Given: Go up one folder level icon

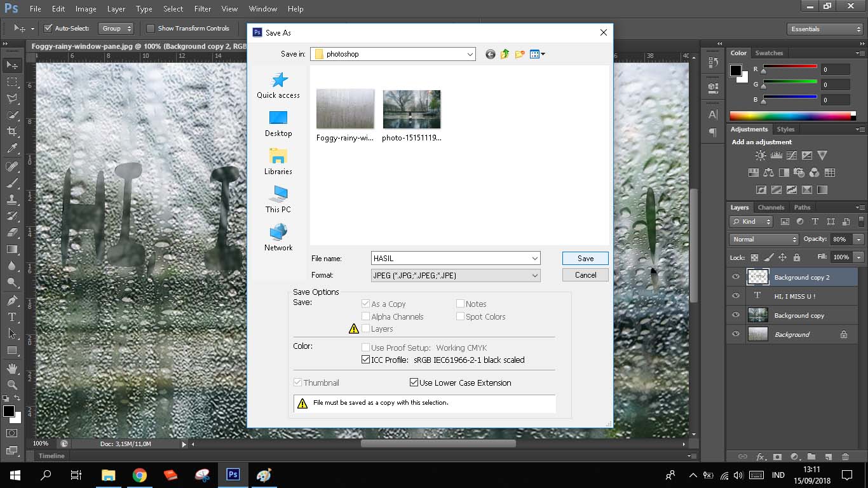Looking at the screenshot, I should coord(505,55).
